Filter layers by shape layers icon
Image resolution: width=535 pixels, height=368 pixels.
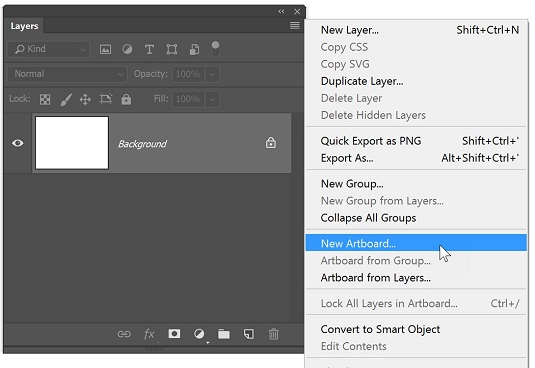coord(172,49)
